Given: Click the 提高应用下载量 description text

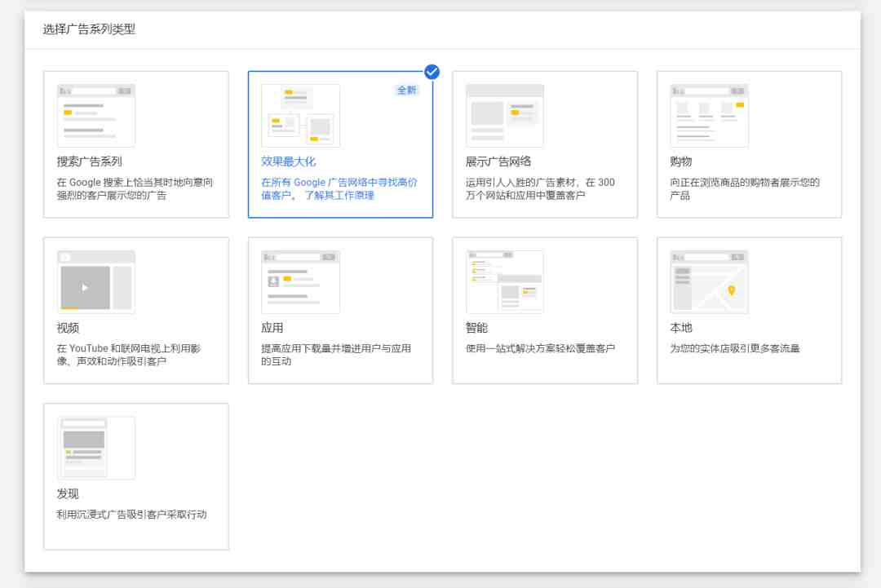Looking at the screenshot, I should click(336, 355).
